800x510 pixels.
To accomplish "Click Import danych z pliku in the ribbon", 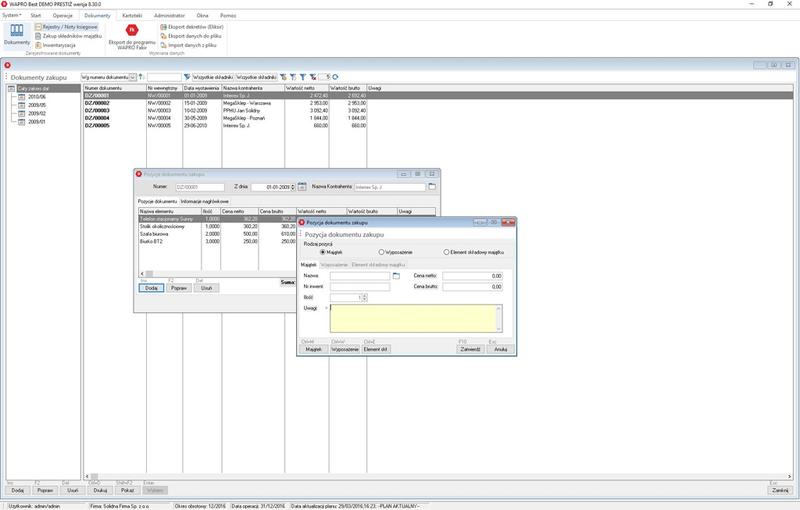I will point(190,46).
